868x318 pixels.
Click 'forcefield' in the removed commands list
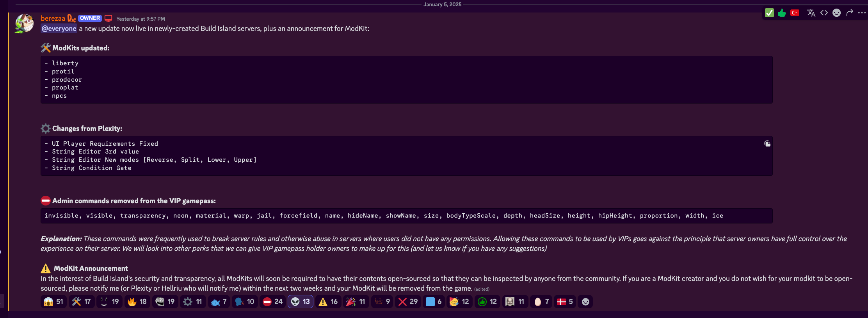(x=299, y=216)
